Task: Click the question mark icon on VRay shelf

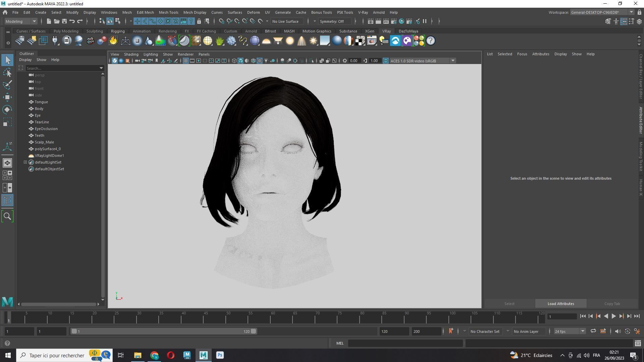Action: [431, 41]
